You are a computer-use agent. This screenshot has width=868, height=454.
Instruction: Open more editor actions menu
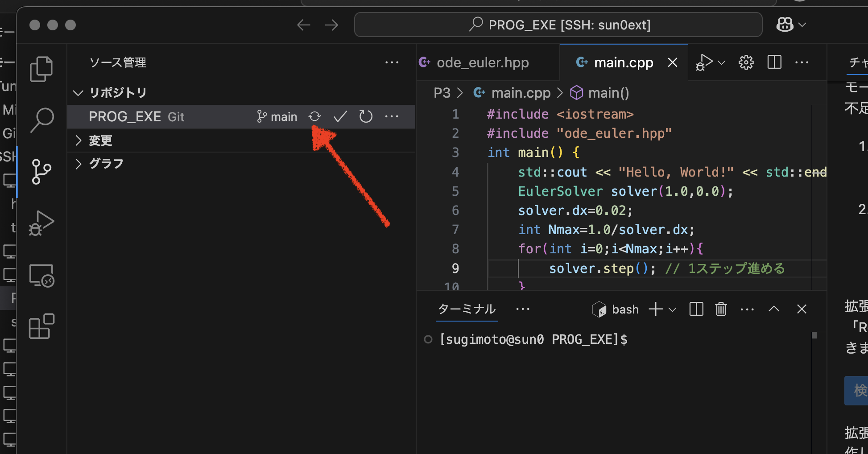802,62
